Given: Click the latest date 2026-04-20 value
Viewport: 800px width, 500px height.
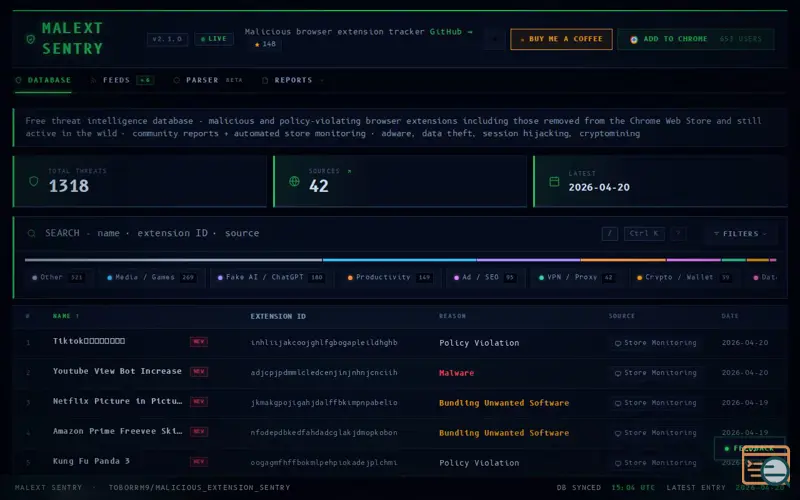Looking at the screenshot, I should click(599, 187).
